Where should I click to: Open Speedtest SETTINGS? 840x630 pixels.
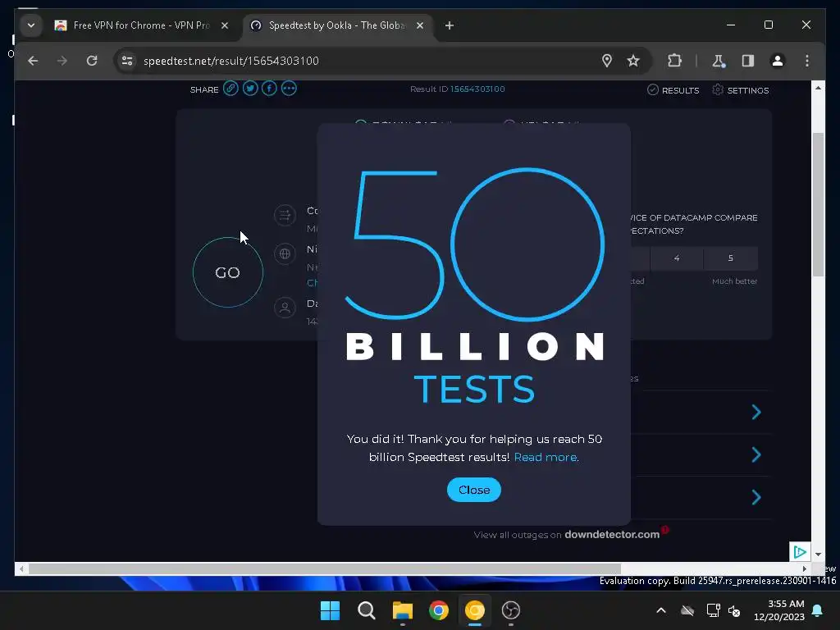741,90
